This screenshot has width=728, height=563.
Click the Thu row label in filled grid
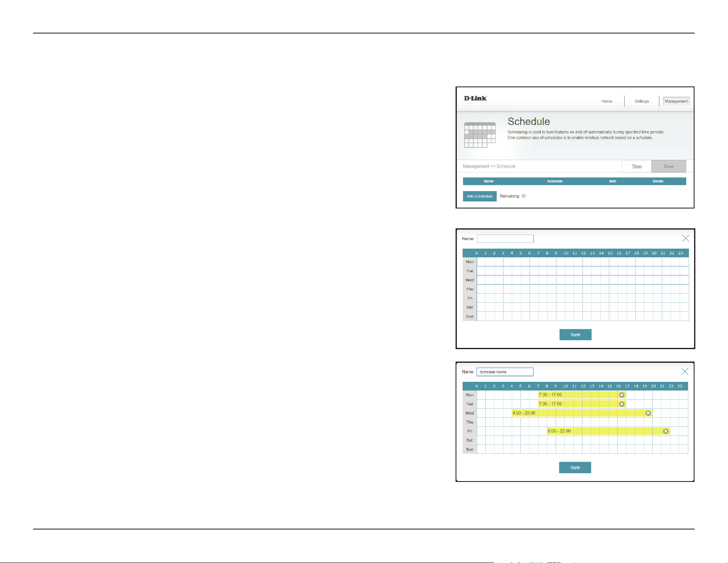tap(470, 422)
